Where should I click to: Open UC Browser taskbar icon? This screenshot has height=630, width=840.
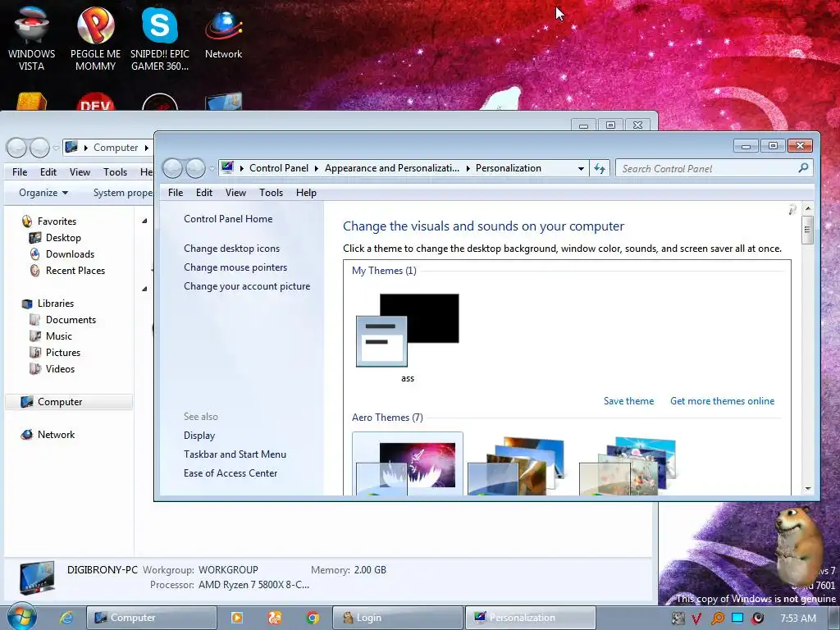point(274,618)
